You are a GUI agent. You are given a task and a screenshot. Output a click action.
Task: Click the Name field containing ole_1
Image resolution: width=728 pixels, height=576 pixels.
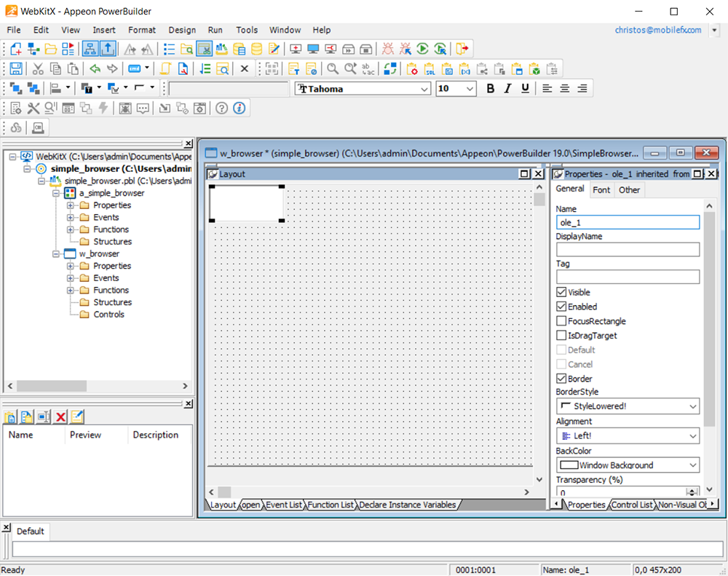pos(628,223)
